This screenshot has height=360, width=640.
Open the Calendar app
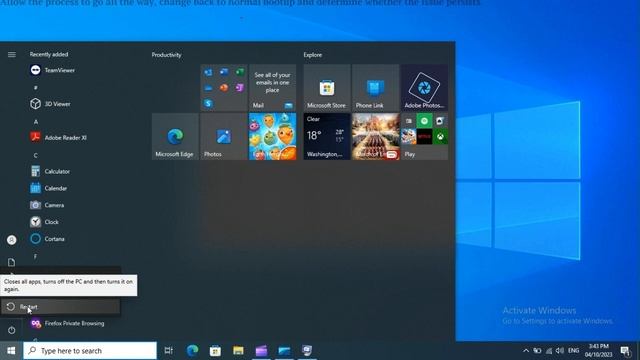(x=48, y=188)
